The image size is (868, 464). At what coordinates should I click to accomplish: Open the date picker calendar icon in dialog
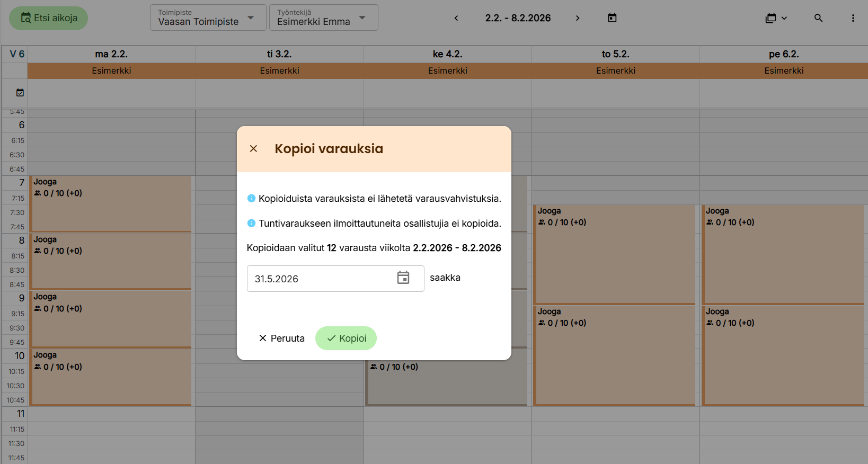[403, 278]
